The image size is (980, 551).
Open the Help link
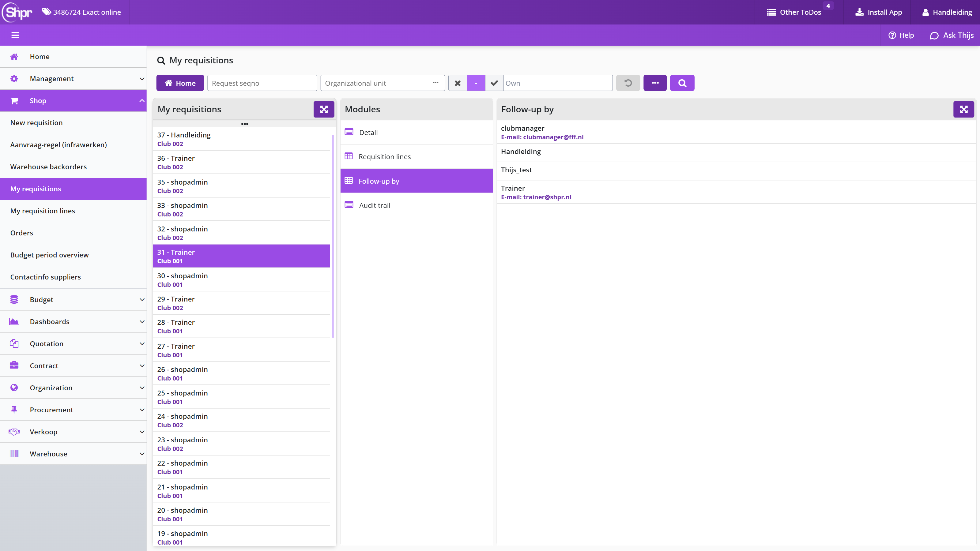tap(901, 36)
